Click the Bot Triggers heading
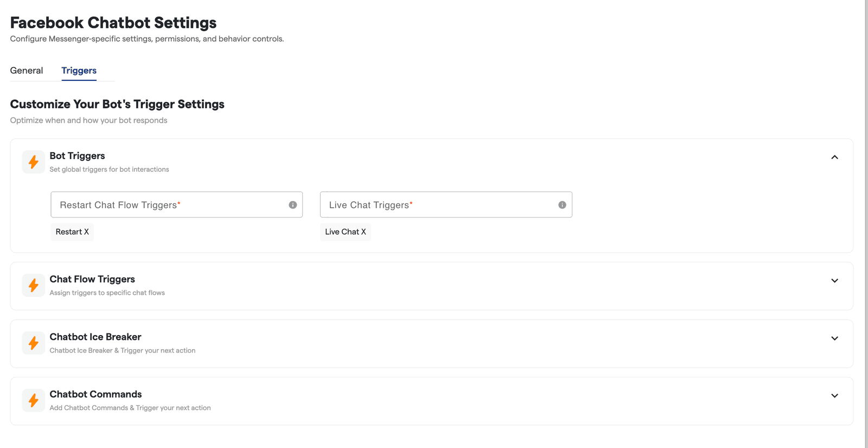Screen dimensions: 868x448 [x=77, y=156]
